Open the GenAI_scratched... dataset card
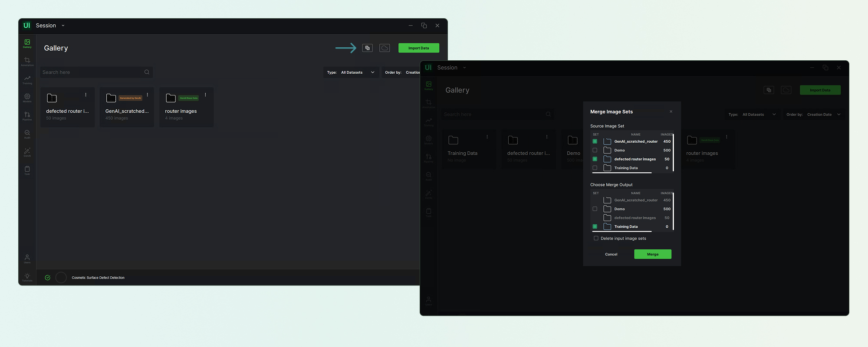 point(127,107)
